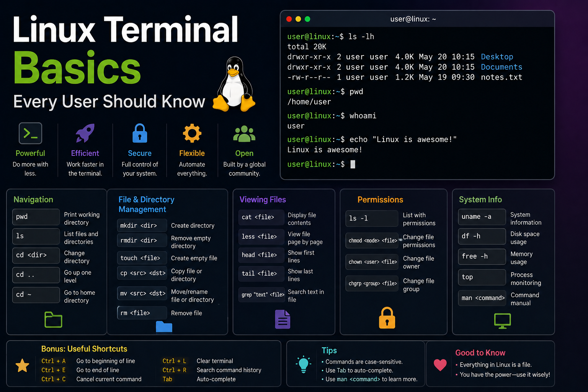The image size is (588, 392).
Task: Click the Efficient rocket icon
Action: click(85, 133)
